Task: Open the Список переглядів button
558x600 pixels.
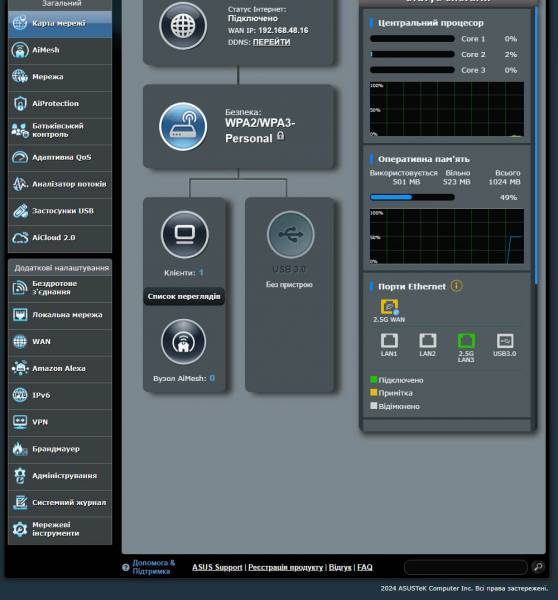Action: coord(184,297)
